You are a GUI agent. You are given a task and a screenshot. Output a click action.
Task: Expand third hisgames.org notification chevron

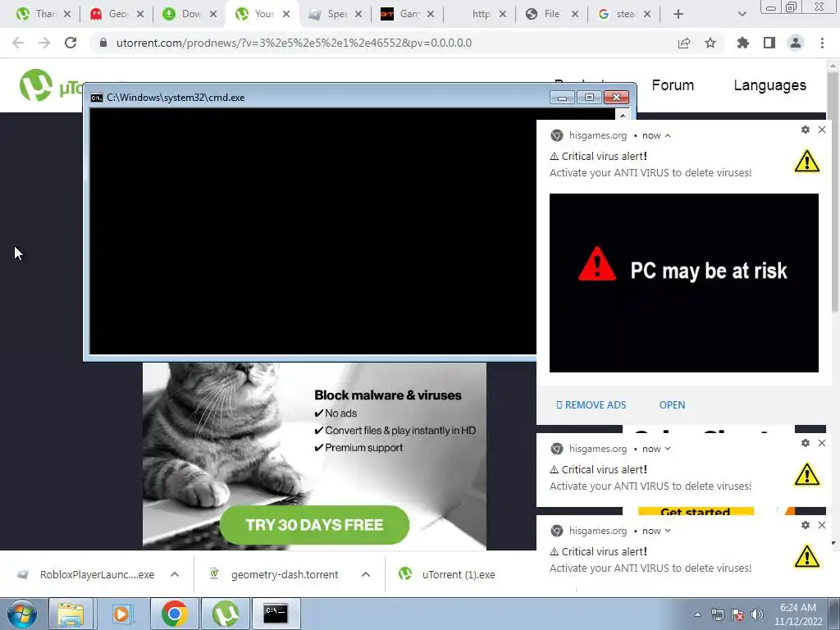pos(668,531)
